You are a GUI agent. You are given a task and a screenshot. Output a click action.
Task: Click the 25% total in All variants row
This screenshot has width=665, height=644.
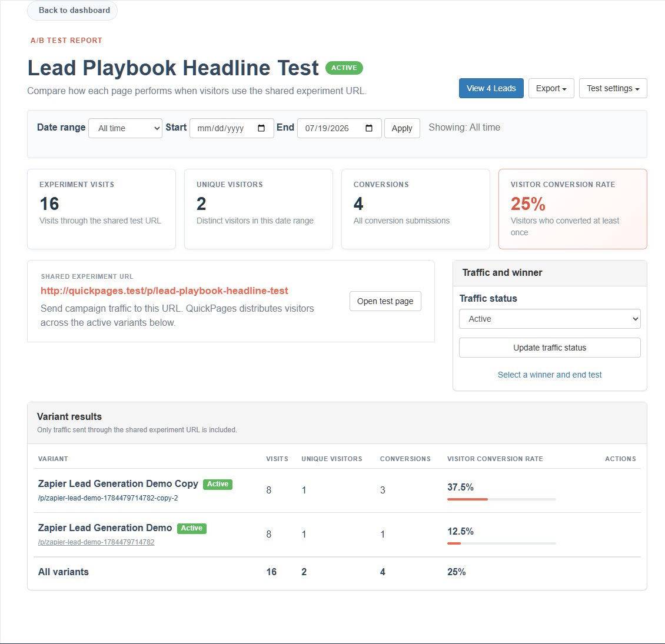(456, 572)
